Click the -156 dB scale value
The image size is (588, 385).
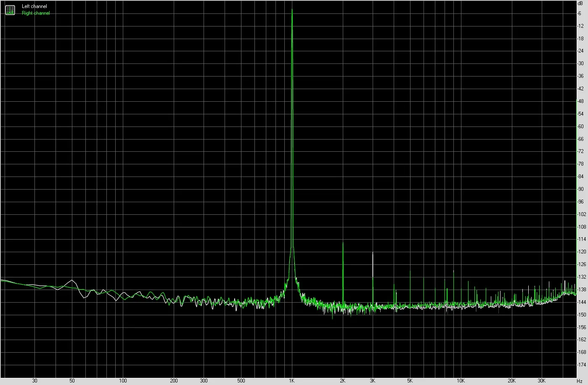click(582, 327)
